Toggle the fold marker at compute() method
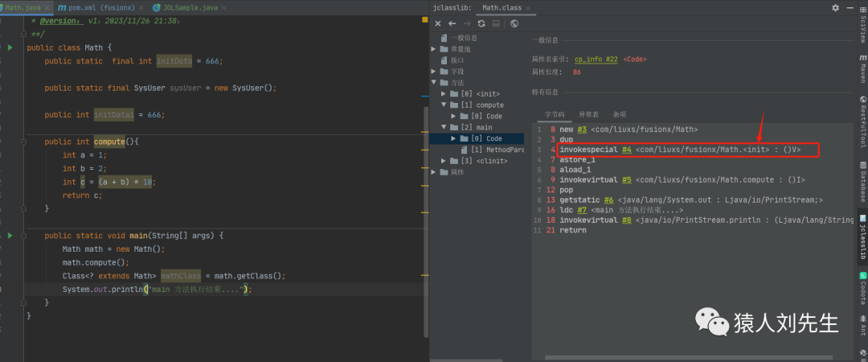The image size is (868, 362). click(23, 142)
